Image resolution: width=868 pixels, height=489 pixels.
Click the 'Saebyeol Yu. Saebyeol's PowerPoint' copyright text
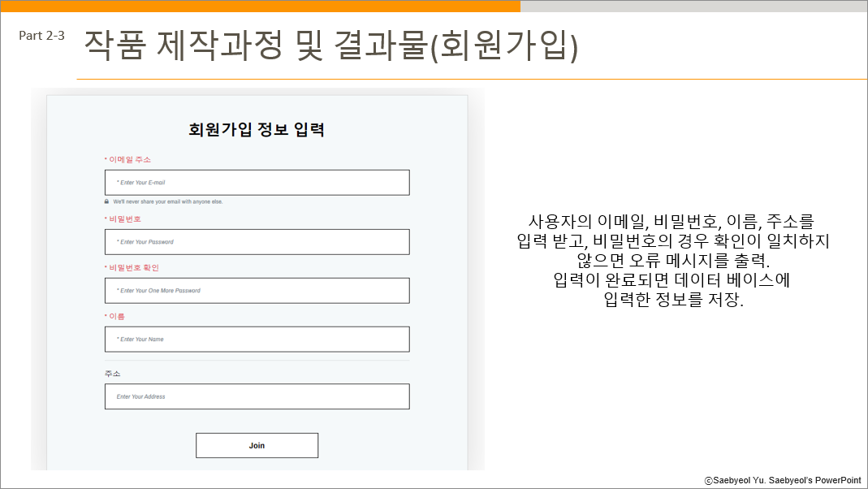783,481
